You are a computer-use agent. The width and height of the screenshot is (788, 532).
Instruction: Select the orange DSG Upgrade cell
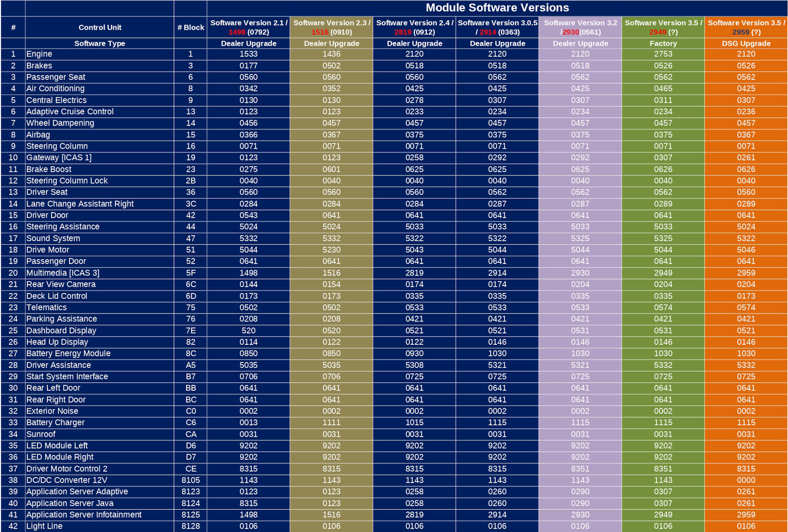click(746, 43)
